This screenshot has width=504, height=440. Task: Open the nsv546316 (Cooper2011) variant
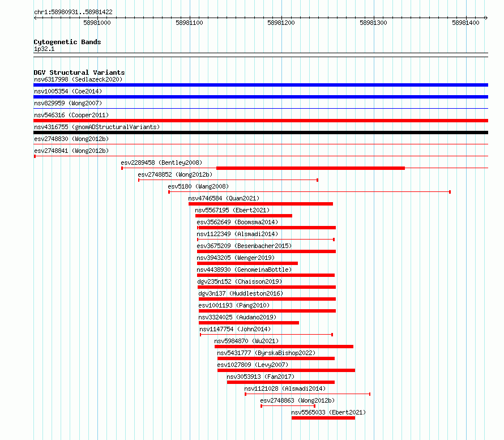[x=71, y=115]
